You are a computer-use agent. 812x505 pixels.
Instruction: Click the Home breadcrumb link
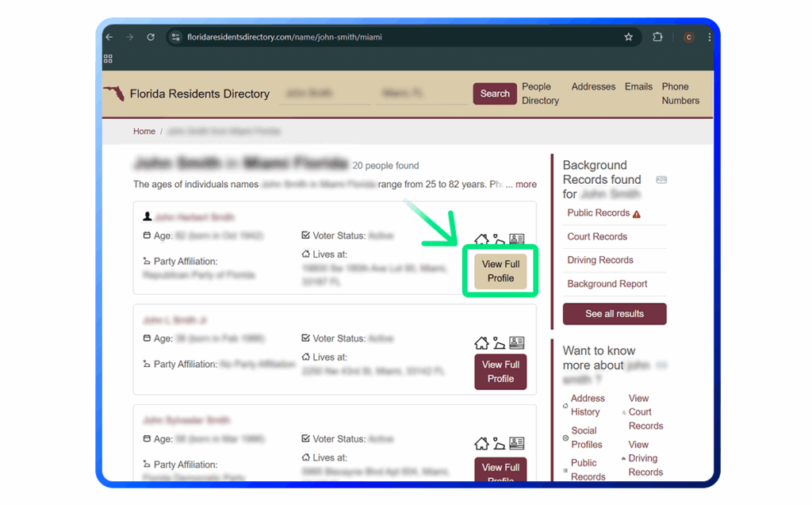coord(144,132)
